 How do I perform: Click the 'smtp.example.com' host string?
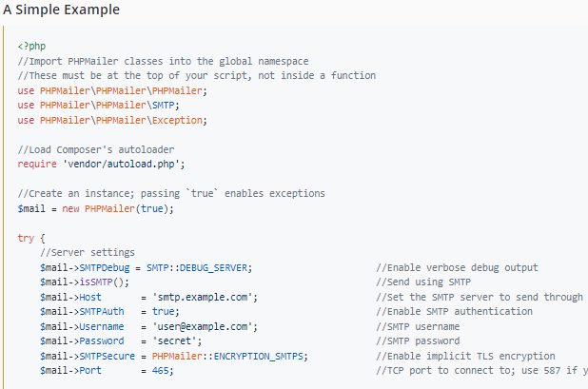[203, 297]
